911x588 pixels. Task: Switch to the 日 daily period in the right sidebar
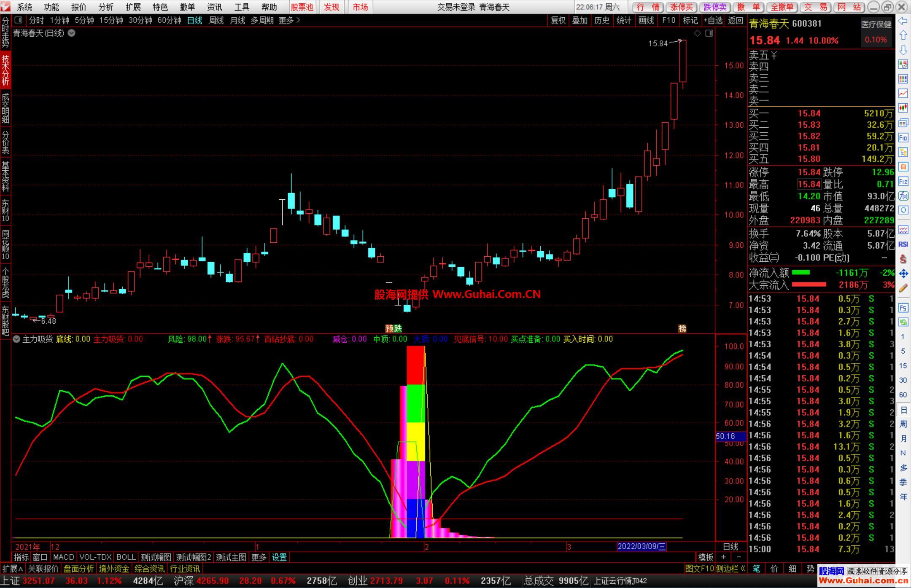pyautogui.click(x=903, y=410)
